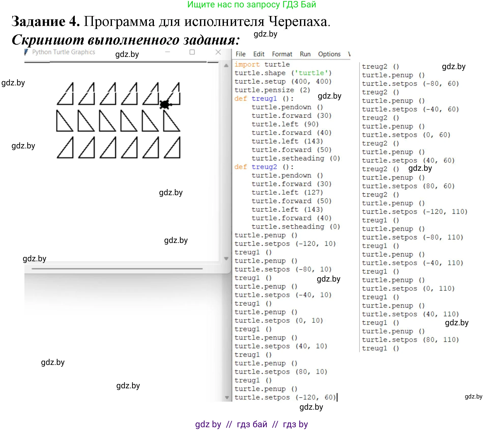Screen dimensions: 504x430
Task: Close the Python Turtle Graphics window
Action: tap(218, 52)
